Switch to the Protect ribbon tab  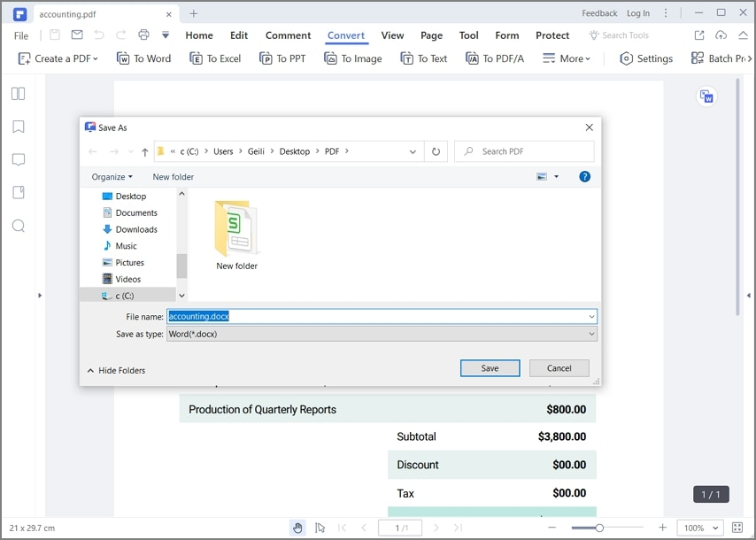[x=552, y=35]
